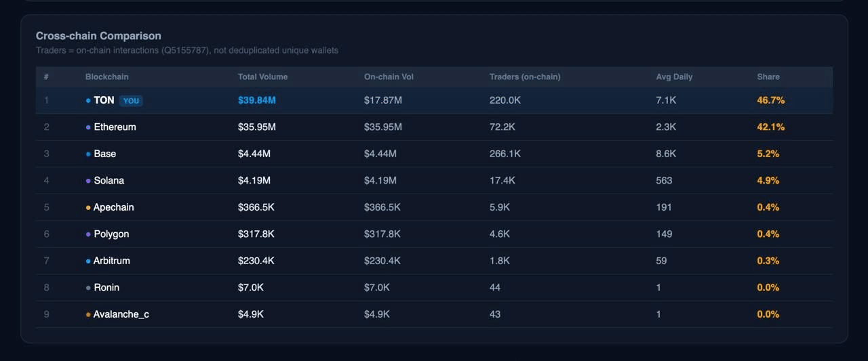Click the purple dot next to Solana
This screenshot has width=868, height=361.
(x=88, y=181)
